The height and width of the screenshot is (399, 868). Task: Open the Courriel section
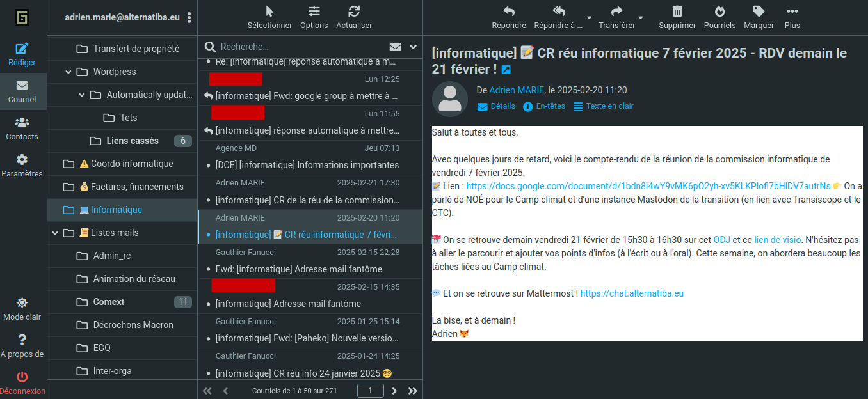[22, 91]
